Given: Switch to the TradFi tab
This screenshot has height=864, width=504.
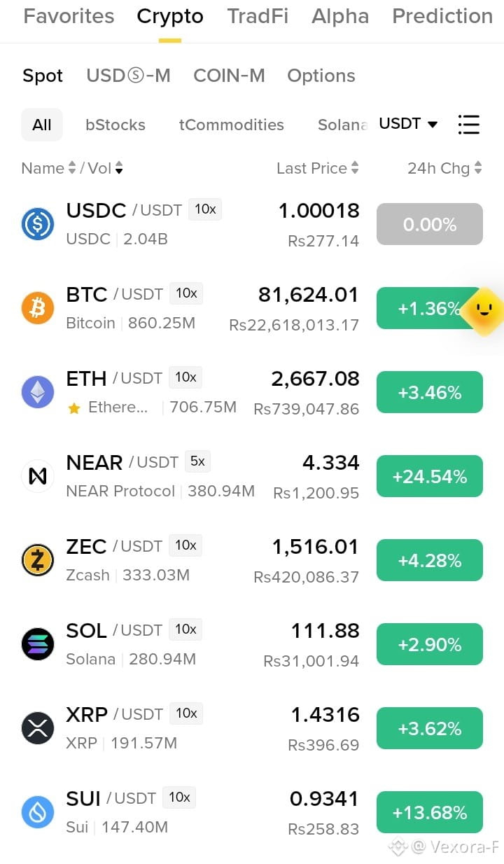Looking at the screenshot, I should tap(258, 16).
